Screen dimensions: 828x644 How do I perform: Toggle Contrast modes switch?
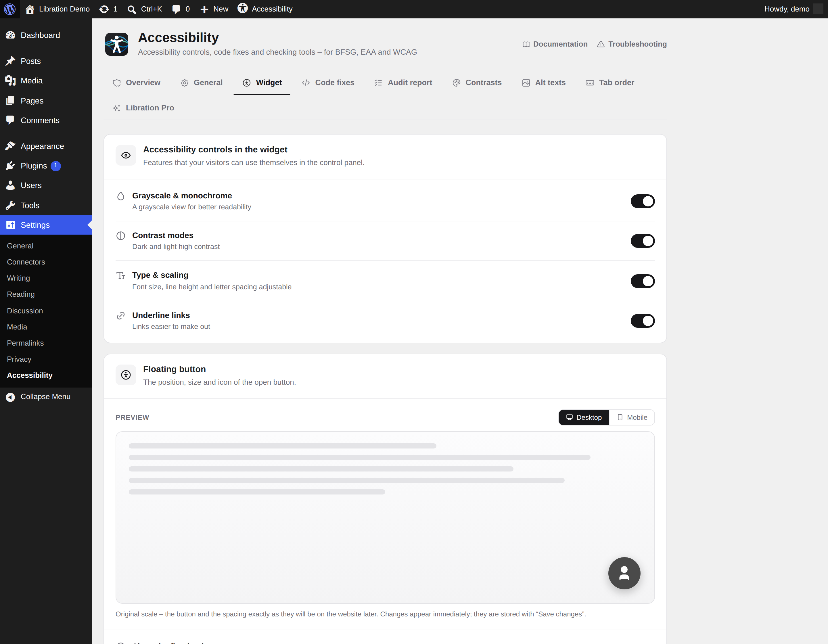click(643, 241)
